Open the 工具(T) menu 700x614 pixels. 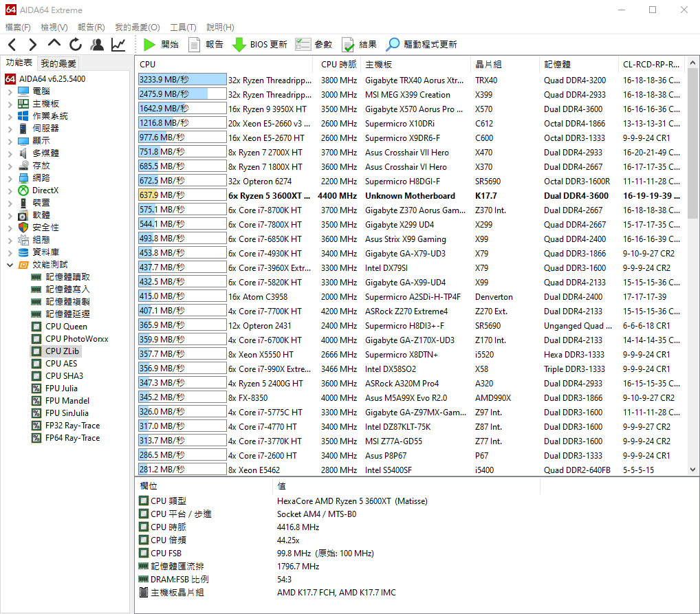(x=183, y=28)
